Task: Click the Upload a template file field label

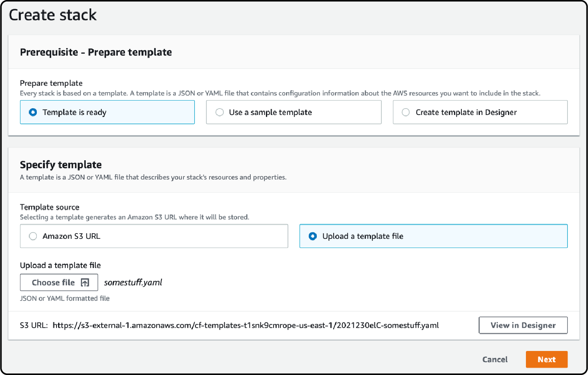Action: 60,265
